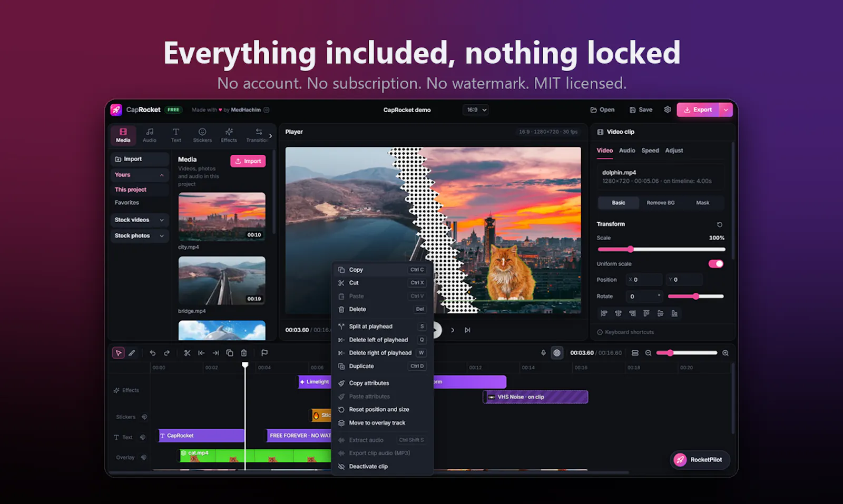The height and width of the screenshot is (504, 843).
Task: Select the city.mp4 media thumbnail
Action: (x=222, y=216)
